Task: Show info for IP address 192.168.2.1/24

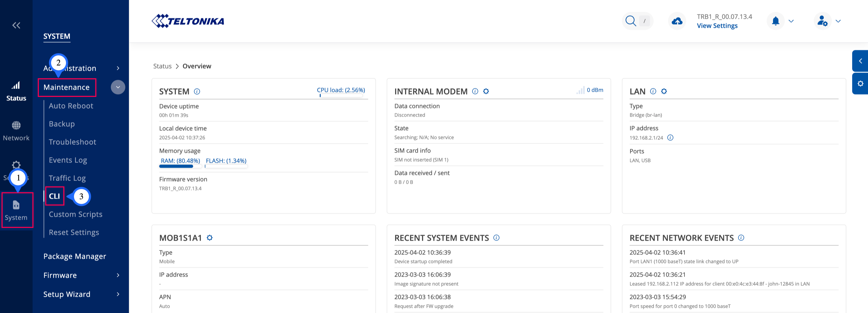Action: coord(670,138)
